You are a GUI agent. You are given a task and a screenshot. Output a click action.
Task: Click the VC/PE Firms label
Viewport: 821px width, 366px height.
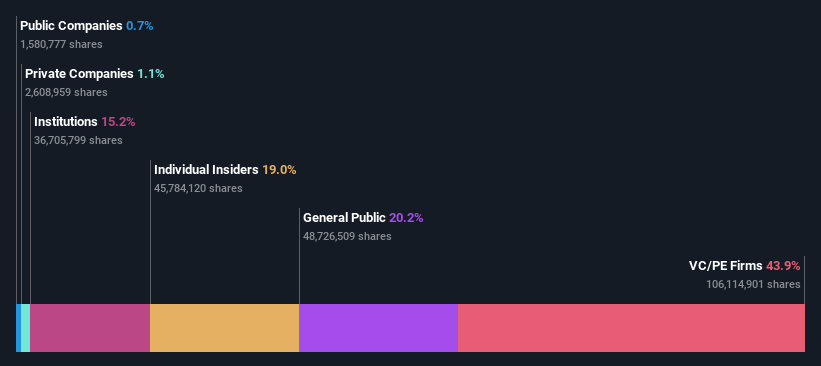point(726,266)
